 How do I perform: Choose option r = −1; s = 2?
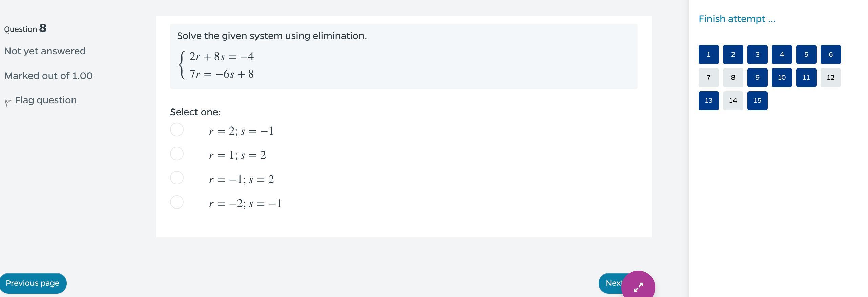(x=177, y=178)
